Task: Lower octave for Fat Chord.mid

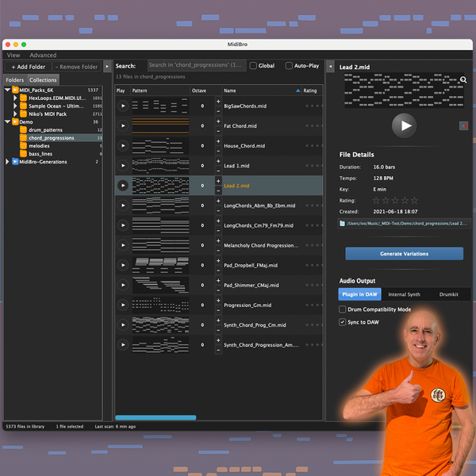Action: (x=218, y=131)
